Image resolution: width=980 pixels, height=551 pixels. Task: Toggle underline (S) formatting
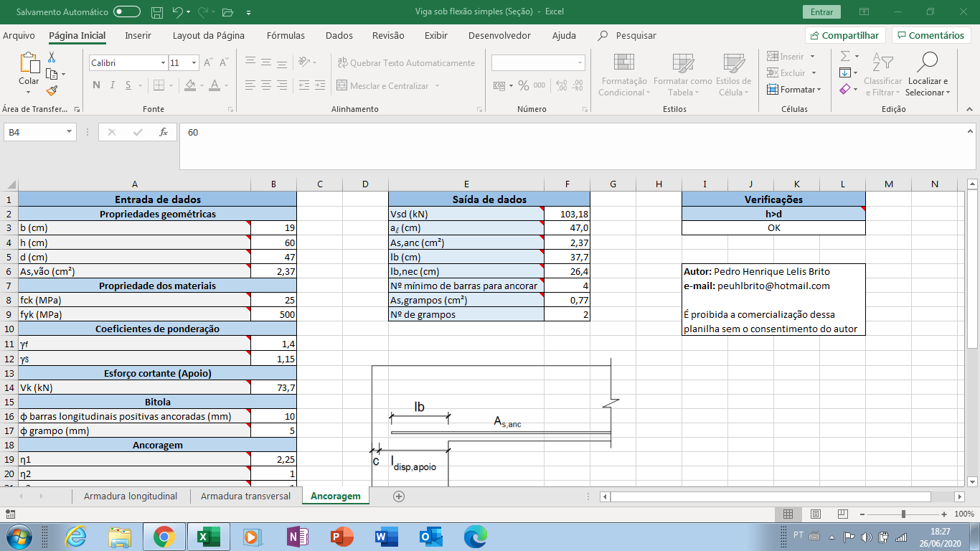(129, 86)
